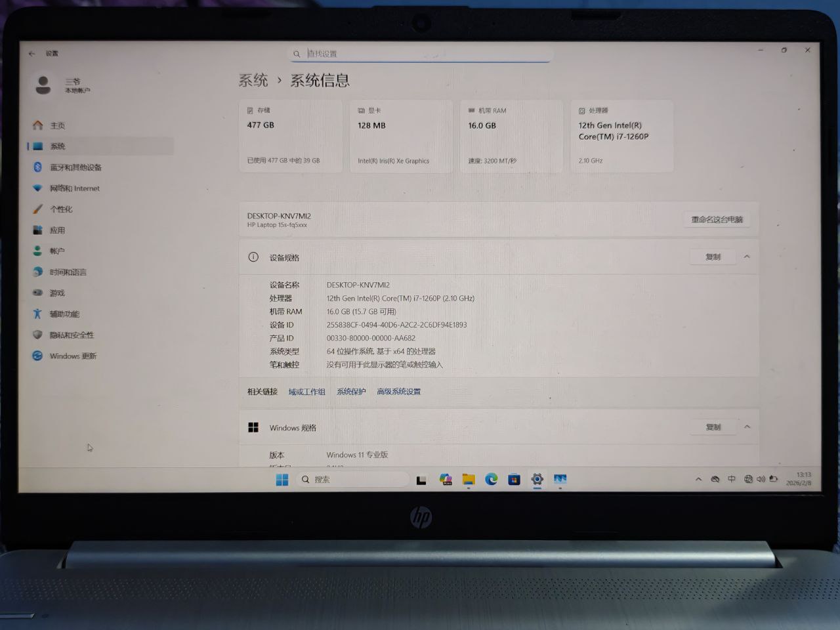Click the Windows logo beside Windows 规格
840x630 pixels.
[x=253, y=428]
